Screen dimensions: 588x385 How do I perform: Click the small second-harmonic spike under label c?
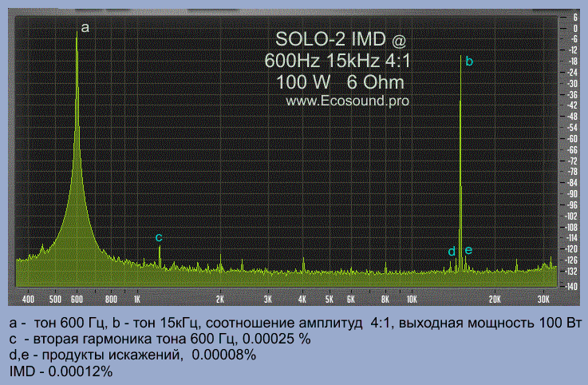(160, 257)
